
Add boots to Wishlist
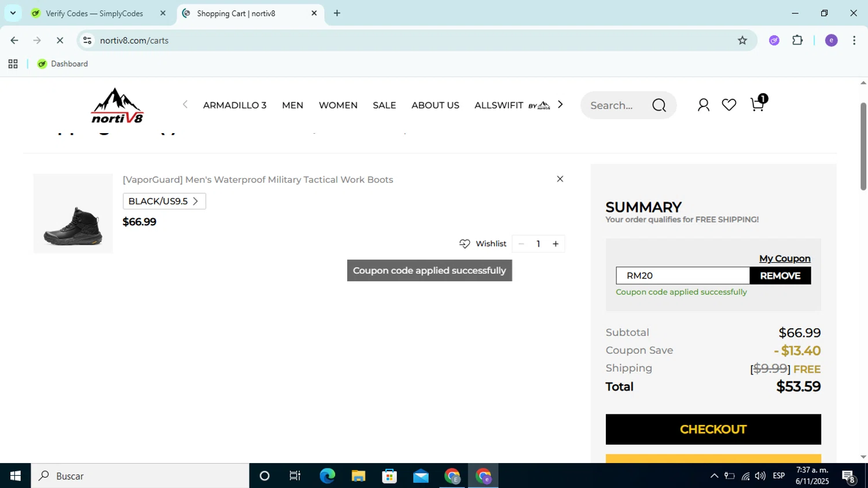(483, 244)
